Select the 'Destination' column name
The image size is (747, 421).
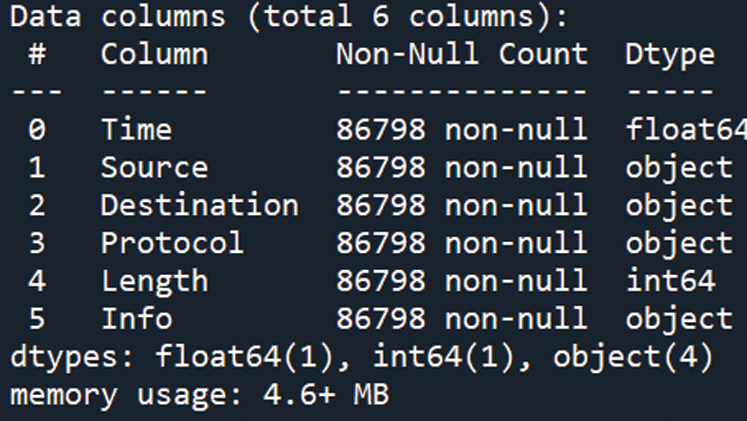(x=199, y=205)
